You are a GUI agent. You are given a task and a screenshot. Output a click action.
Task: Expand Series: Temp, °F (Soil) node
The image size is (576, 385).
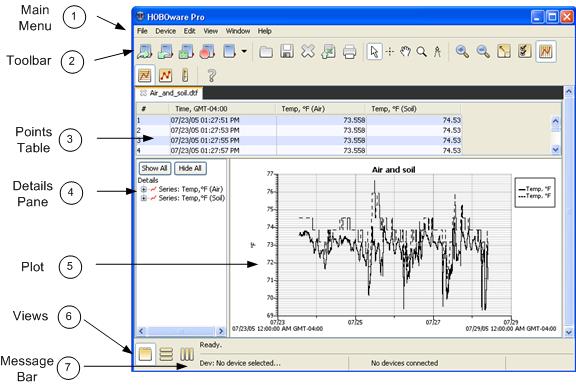tap(143, 198)
